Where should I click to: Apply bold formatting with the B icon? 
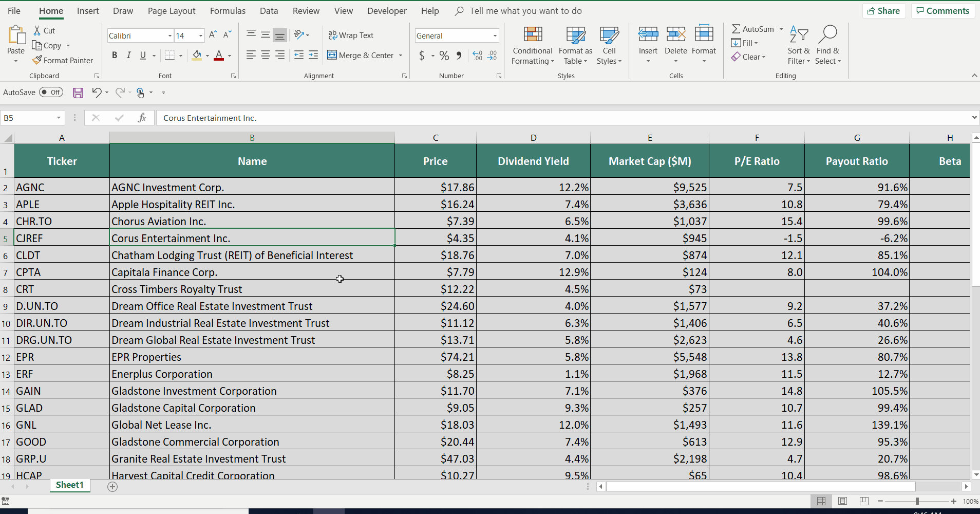tap(115, 56)
